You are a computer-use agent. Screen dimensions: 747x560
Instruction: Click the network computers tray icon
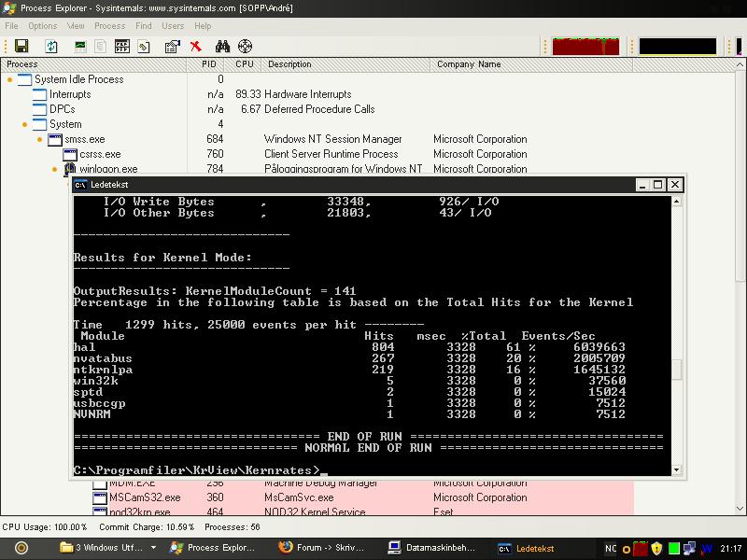click(689, 549)
